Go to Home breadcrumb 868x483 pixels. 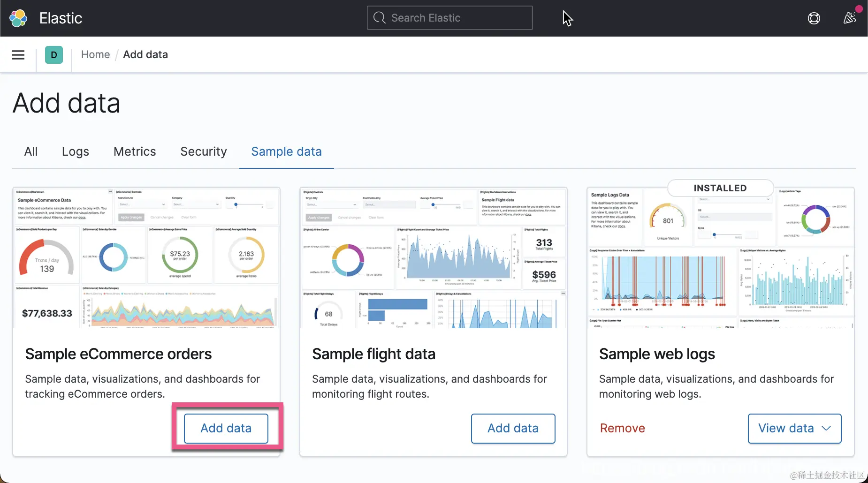point(96,54)
